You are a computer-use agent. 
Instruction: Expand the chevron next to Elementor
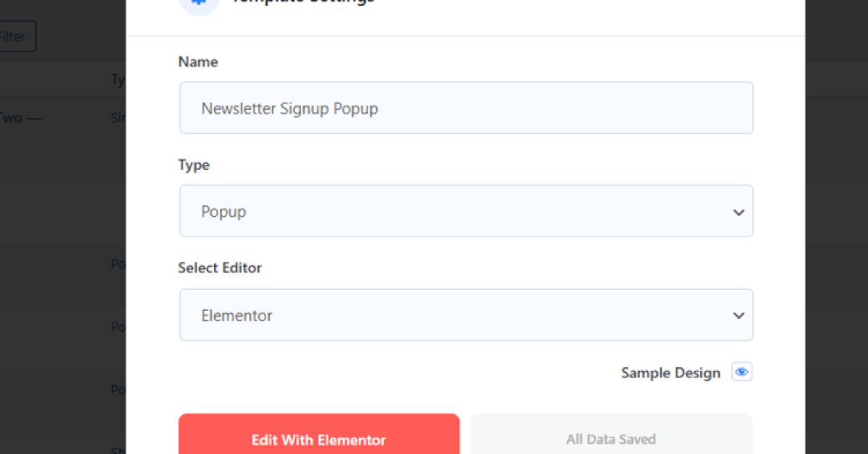click(739, 315)
